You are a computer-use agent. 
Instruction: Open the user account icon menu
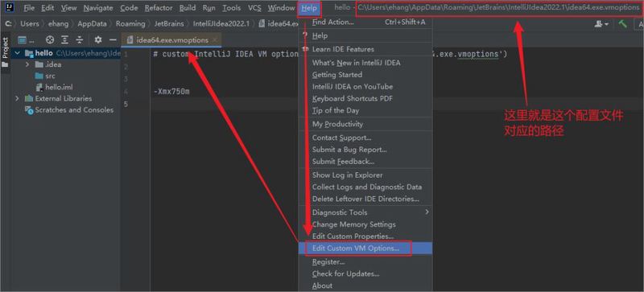tap(601, 24)
